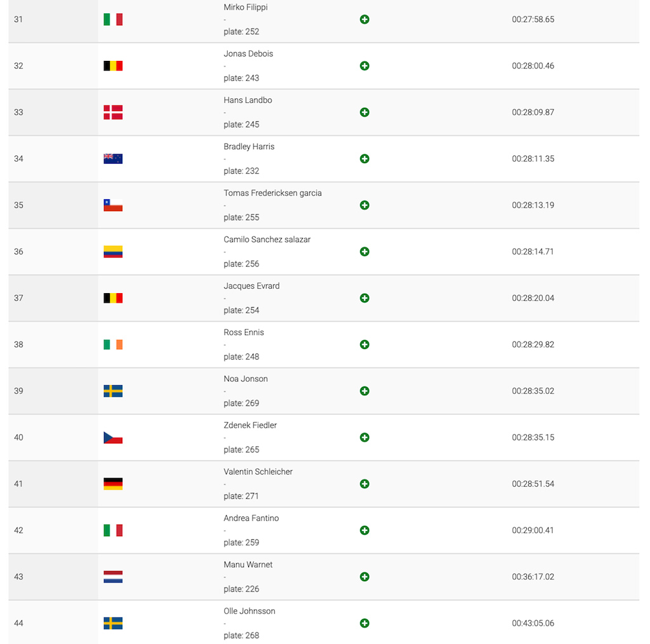Click plus icon beside Camilo Sanchez salazar

(364, 251)
